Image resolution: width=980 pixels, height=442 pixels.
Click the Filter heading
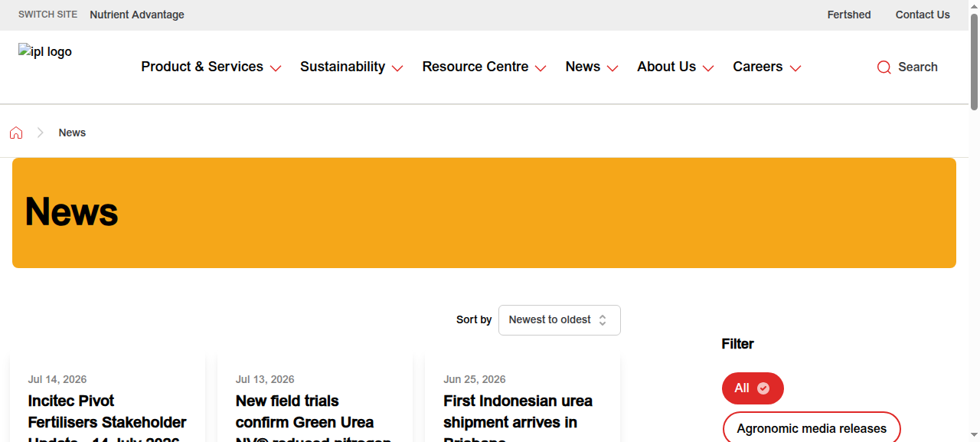pos(738,344)
